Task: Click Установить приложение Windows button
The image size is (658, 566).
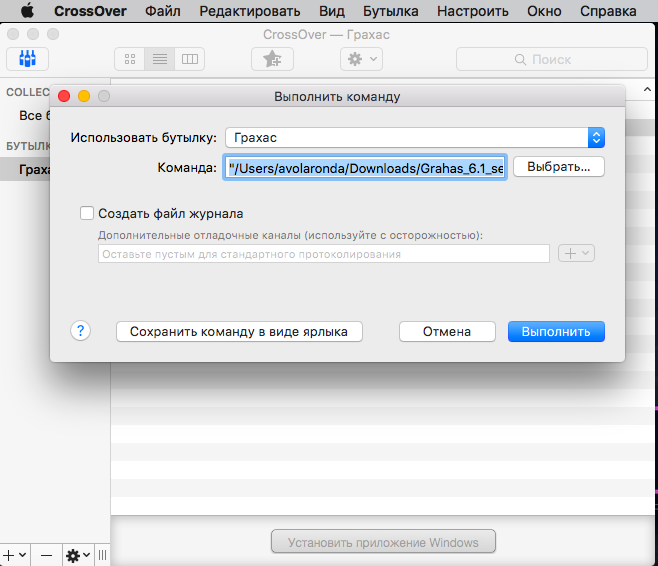Action: 383,542
